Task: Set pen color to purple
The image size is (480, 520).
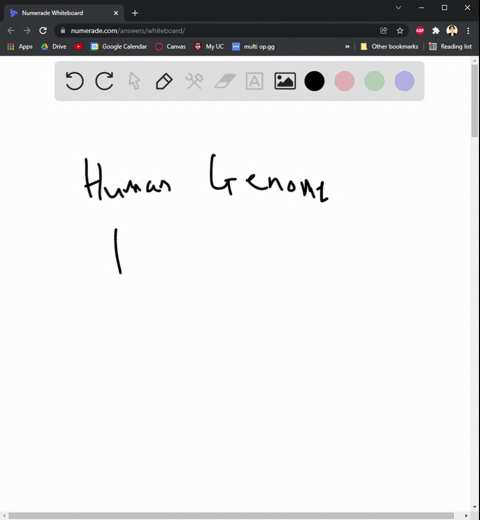Action: click(x=404, y=81)
